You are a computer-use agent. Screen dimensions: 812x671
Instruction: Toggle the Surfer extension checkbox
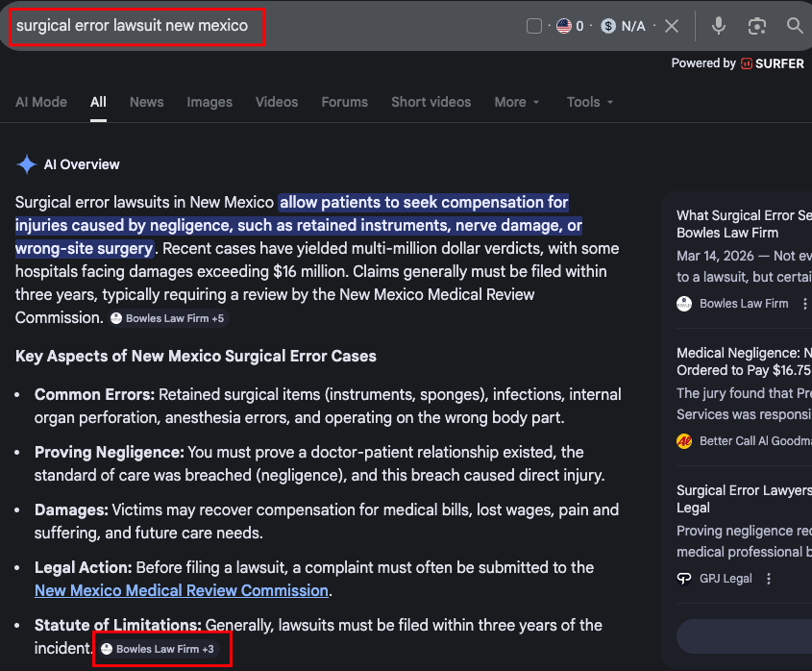click(x=534, y=26)
